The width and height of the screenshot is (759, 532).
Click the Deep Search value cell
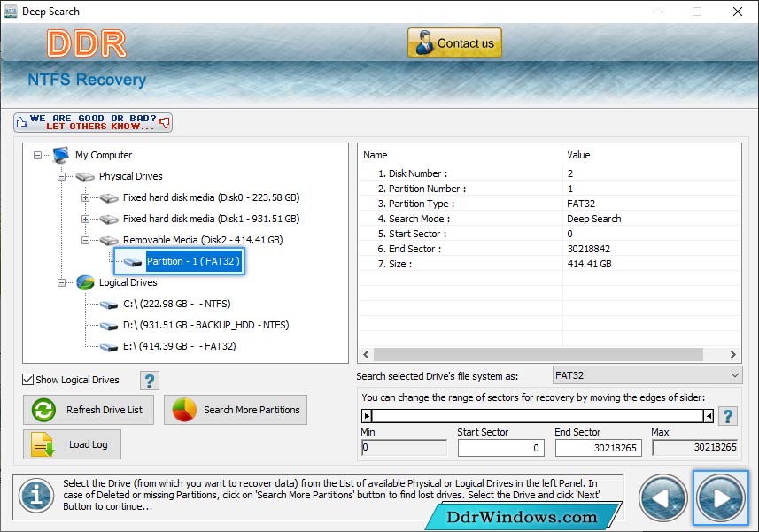594,219
